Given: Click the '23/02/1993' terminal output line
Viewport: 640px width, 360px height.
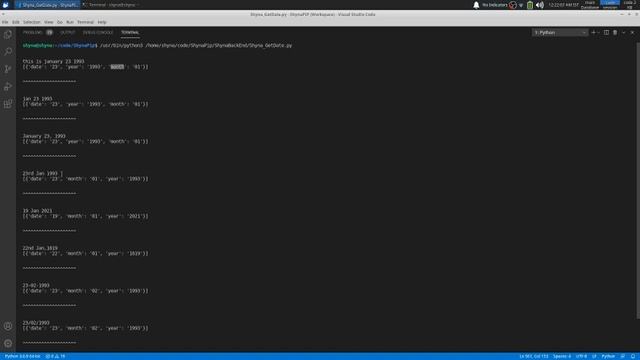Looking at the screenshot, I should pos(36,323).
